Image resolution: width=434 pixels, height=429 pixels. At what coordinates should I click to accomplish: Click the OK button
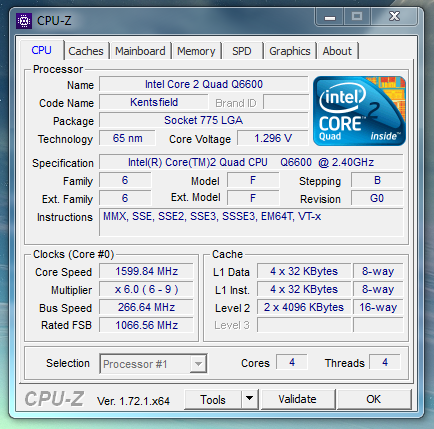(374, 399)
